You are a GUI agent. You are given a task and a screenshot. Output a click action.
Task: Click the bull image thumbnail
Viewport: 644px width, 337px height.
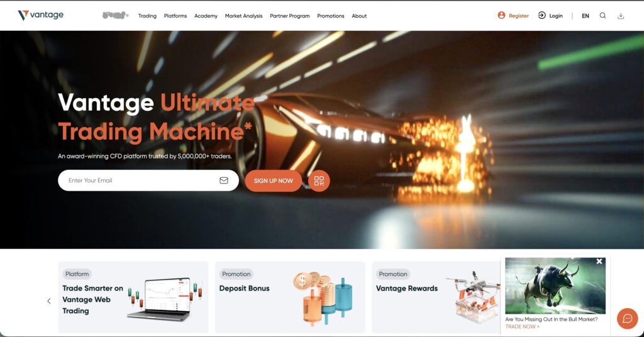pyautogui.click(x=555, y=285)
